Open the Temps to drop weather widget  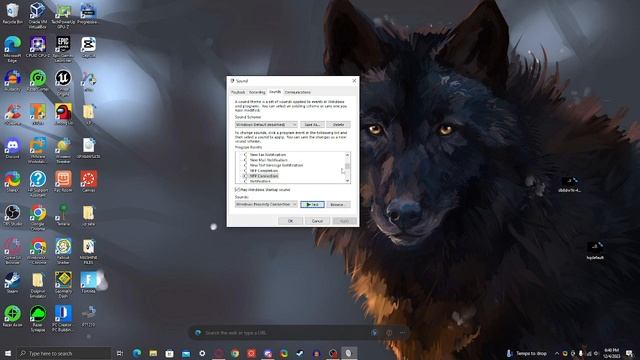(527, 353)
